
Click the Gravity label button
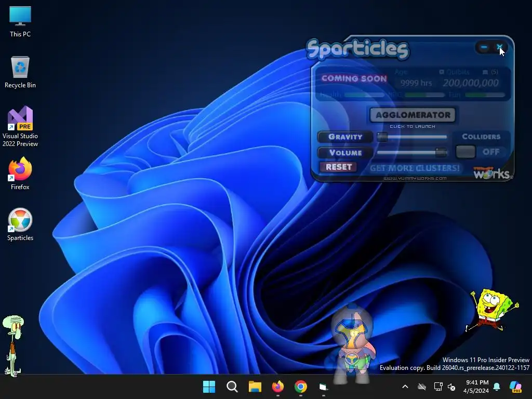[345, 137]
